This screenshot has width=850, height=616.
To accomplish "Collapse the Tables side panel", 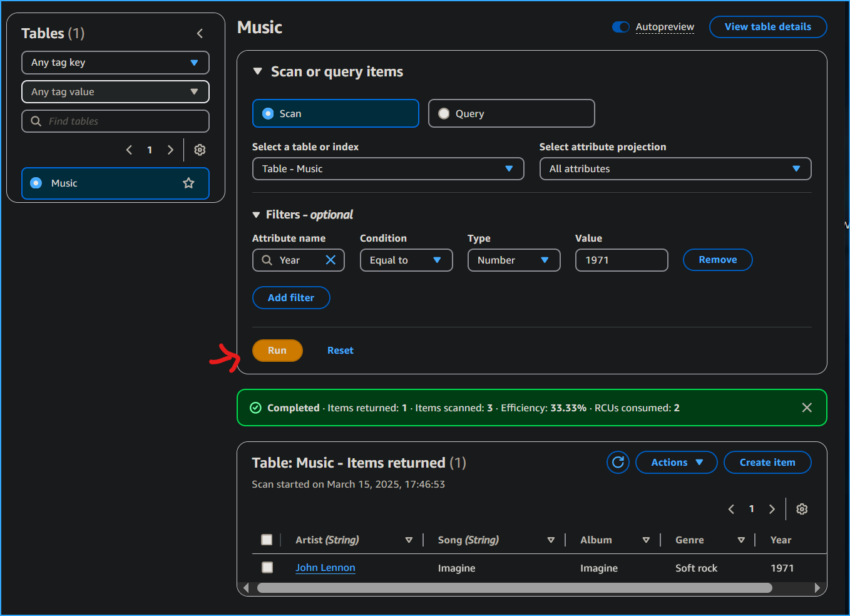I will [x=200, y=34].
